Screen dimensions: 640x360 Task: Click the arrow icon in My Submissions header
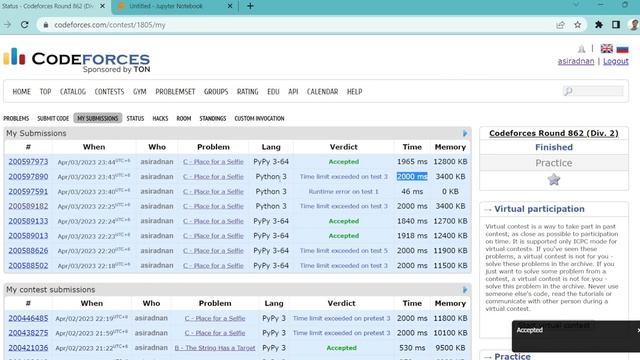(465, 133)
